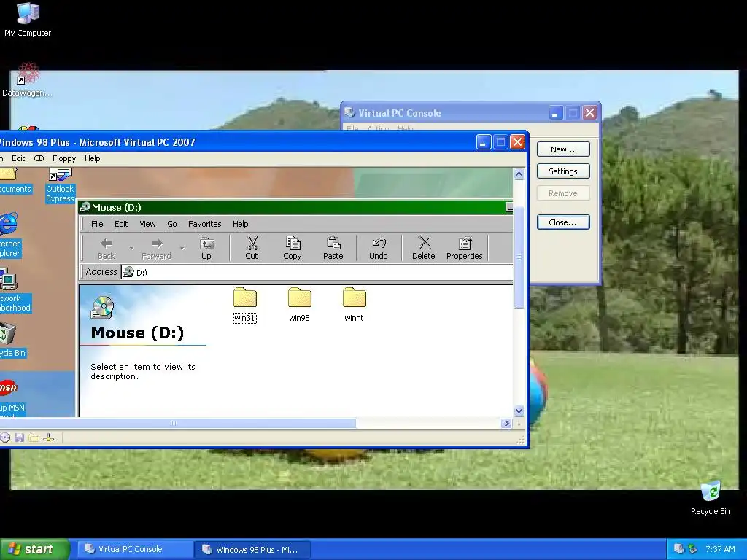747x560 pixels.
Task: Switch to Windows 98 Plus taskbar button
Action: coord(252,549)
